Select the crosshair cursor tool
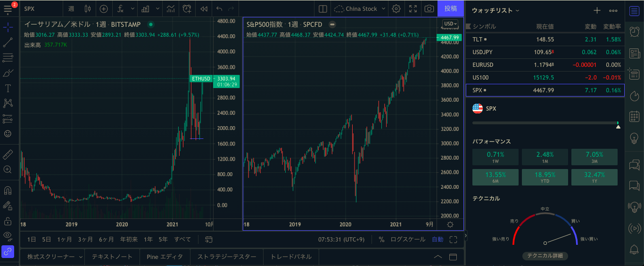The height and width of the screenshot is (266, 644). coord(8,27)
